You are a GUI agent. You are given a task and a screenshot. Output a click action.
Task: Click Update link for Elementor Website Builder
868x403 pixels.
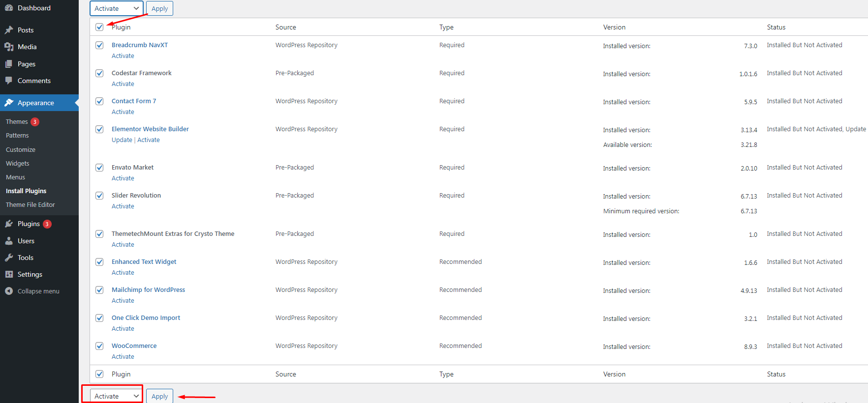click(122, 140)
